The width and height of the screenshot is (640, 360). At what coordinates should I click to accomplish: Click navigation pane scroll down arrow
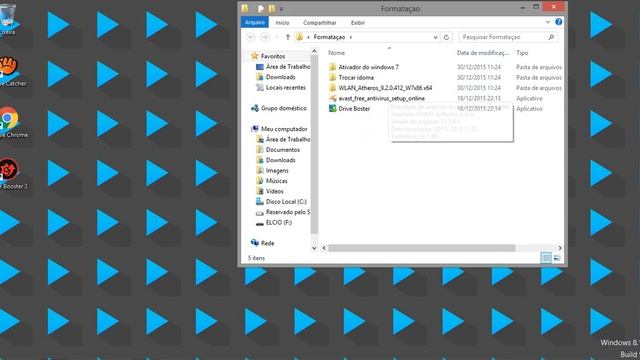314,248
